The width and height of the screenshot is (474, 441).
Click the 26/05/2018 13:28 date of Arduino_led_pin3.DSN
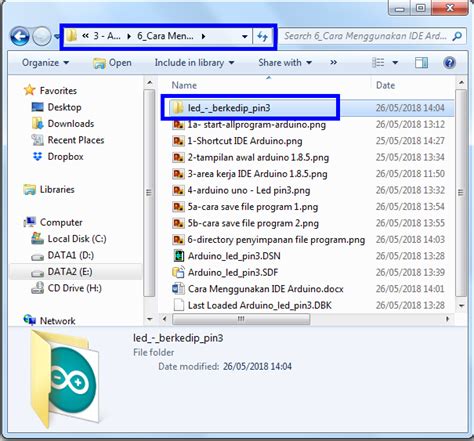pyautogui.click(x=410, y=256)
